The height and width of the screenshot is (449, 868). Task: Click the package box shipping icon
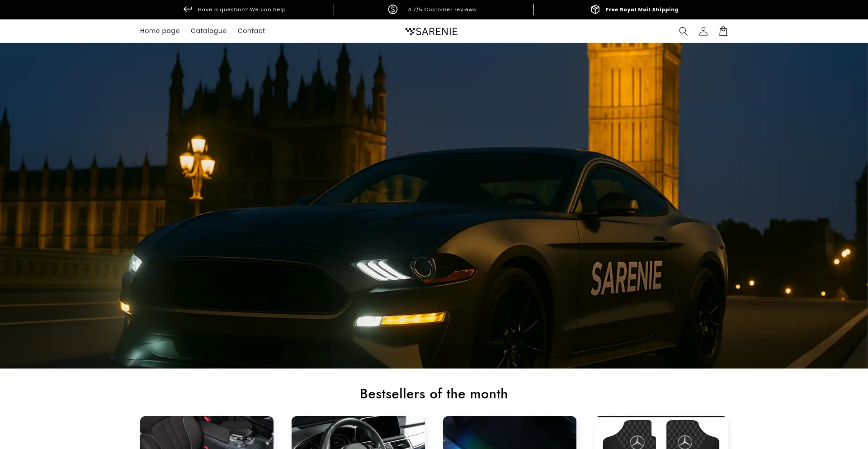coord(595,9)
